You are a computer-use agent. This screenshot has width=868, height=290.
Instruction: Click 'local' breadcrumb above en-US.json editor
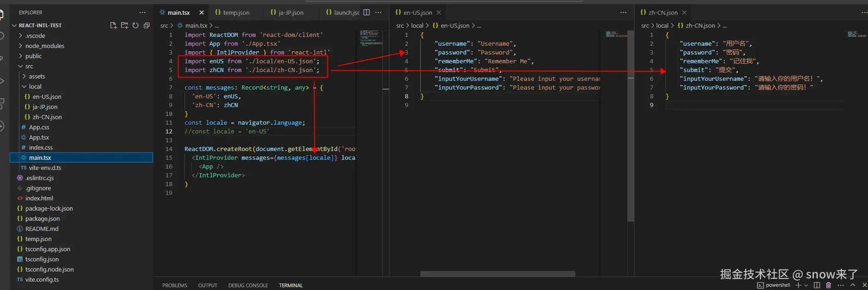click(417, 25)
